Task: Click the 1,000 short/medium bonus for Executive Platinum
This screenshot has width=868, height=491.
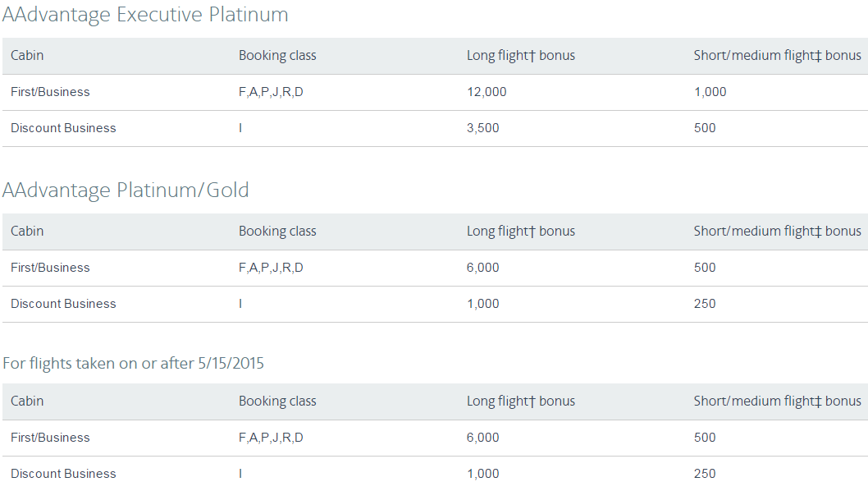Action: pyautogui.click(x=710, y=92)
